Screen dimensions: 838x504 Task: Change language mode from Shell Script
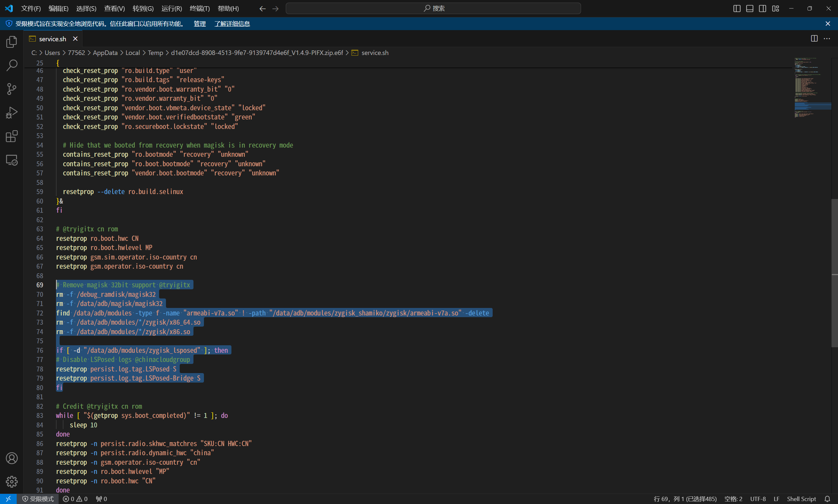[x=801, y=499]
